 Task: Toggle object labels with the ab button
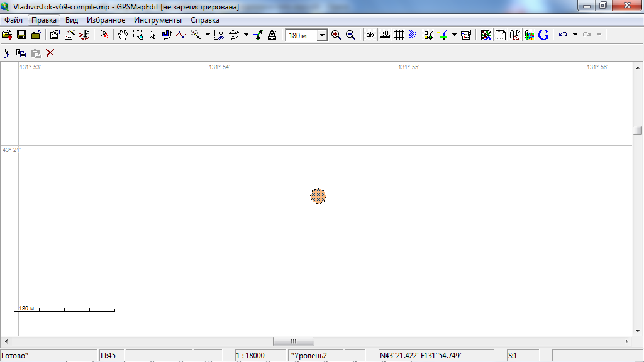click(370, 35)
